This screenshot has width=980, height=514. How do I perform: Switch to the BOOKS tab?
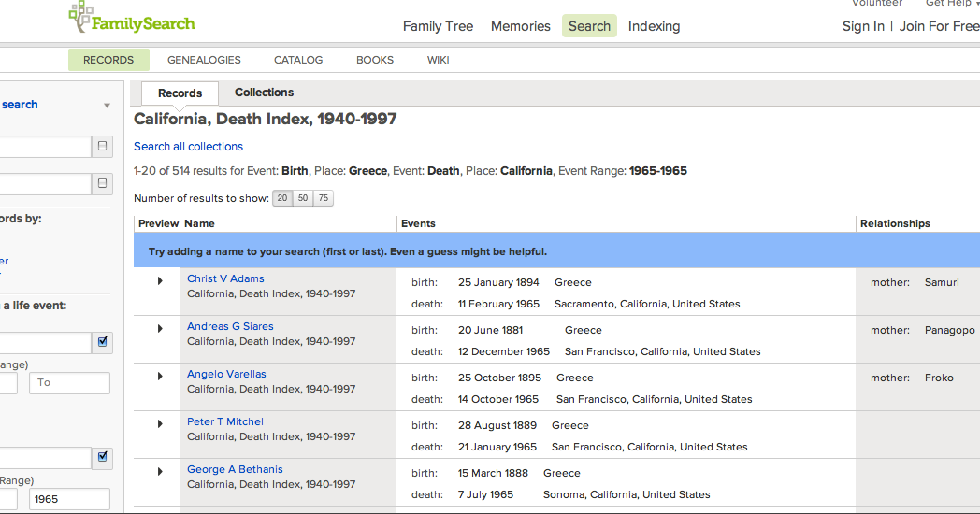(x=375, y=60)
